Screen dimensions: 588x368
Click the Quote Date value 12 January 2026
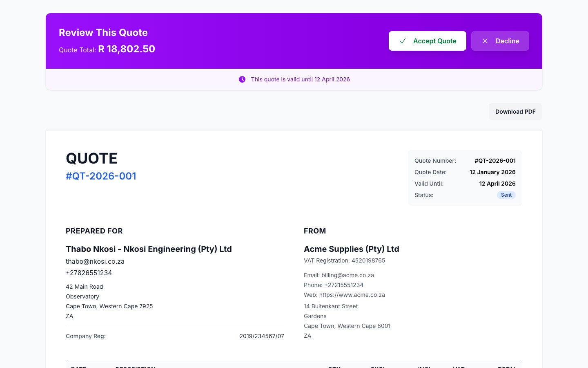[x=492, y=172]
